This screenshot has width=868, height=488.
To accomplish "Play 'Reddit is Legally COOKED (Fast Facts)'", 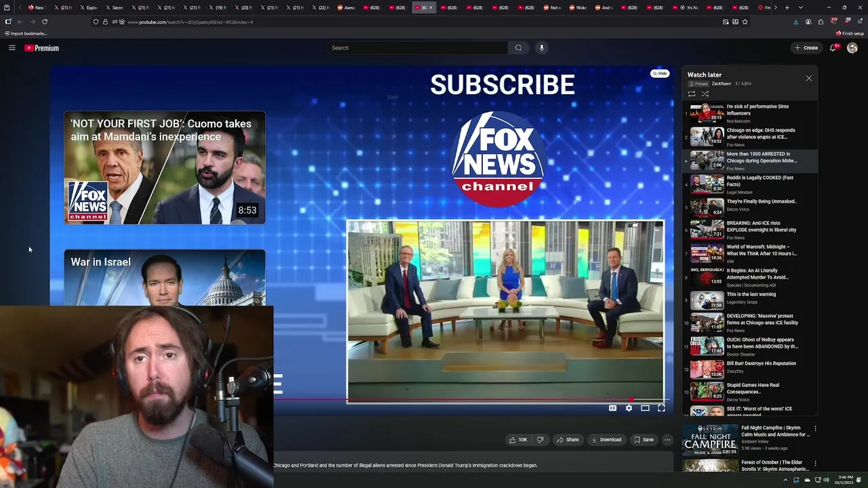I will 749,184.
